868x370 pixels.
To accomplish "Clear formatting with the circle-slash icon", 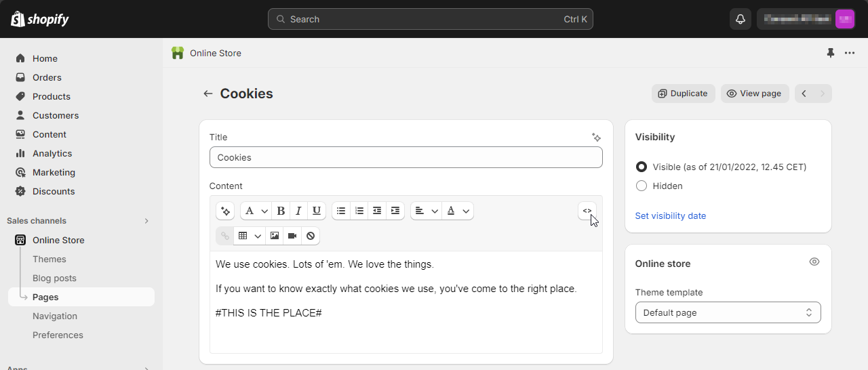I will pos(311,236).
